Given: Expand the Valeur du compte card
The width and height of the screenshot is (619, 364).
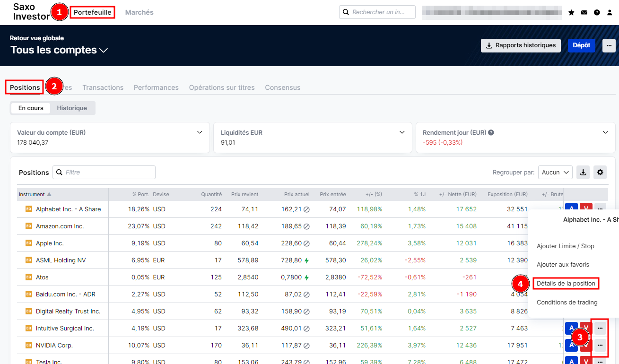Looking at the screenshot, I should (x=200, y=132).
